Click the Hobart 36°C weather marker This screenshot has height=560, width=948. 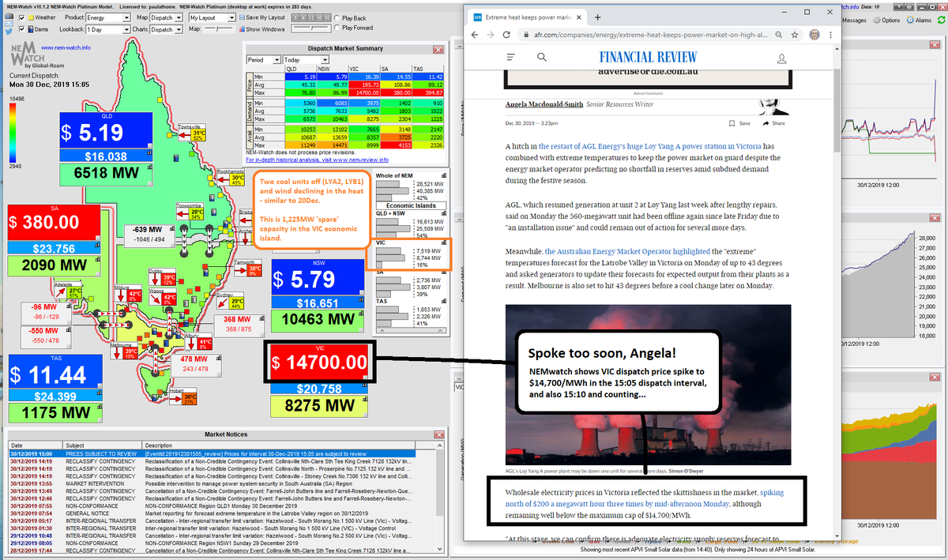[x=184, y=395]
